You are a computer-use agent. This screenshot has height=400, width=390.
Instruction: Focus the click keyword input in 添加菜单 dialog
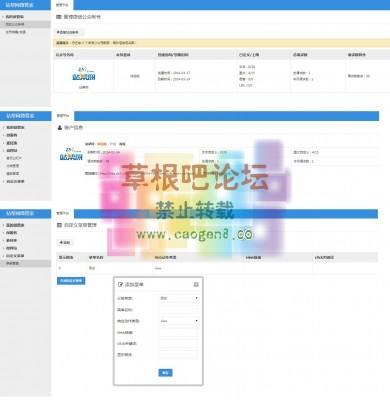click(178, 343)
